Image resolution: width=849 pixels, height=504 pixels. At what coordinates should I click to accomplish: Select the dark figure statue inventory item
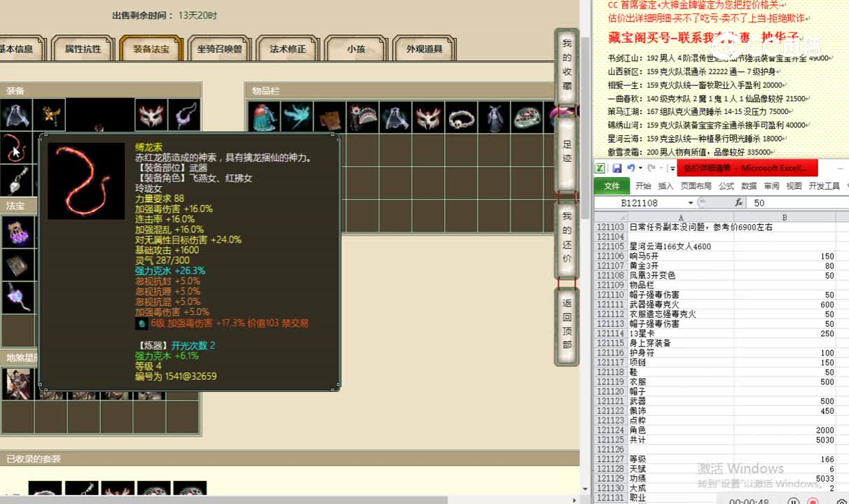[494, 117]
